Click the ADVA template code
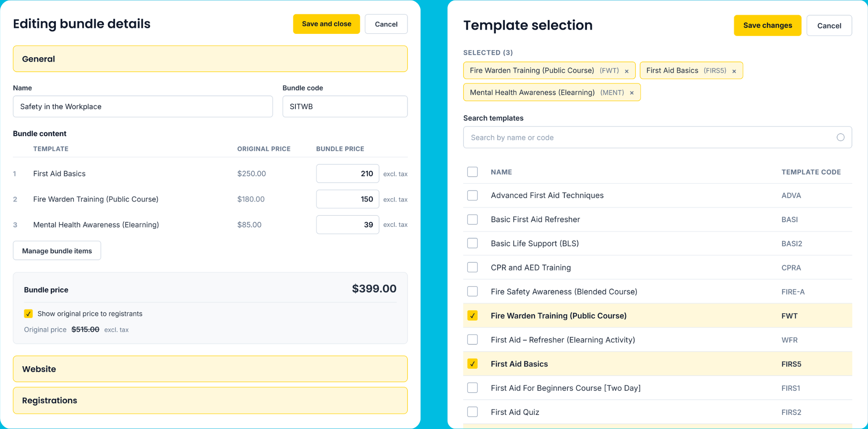Screen dimensions: 868x429 [x=791, y=195]
